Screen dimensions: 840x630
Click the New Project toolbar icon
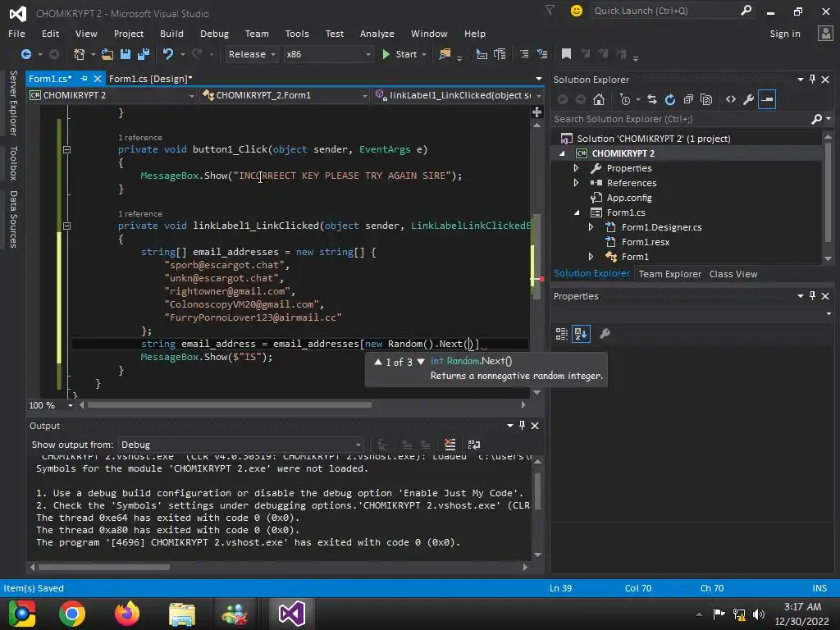pyautogui.click(x=80, y=54)
